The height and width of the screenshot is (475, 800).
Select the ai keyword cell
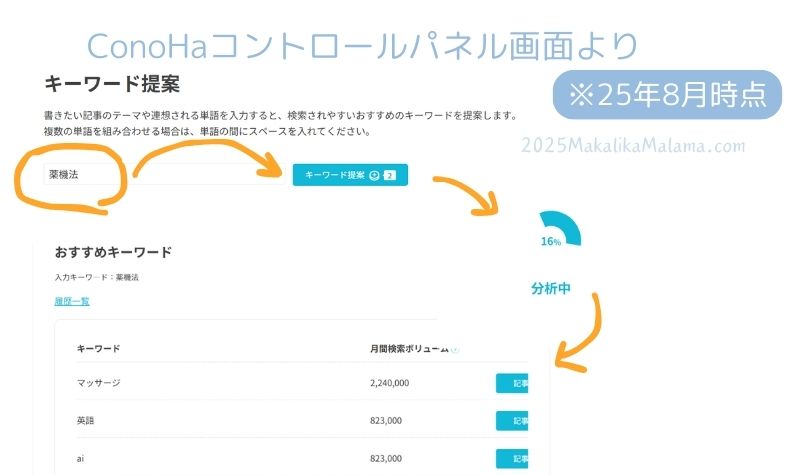click(x=82, y=458)
